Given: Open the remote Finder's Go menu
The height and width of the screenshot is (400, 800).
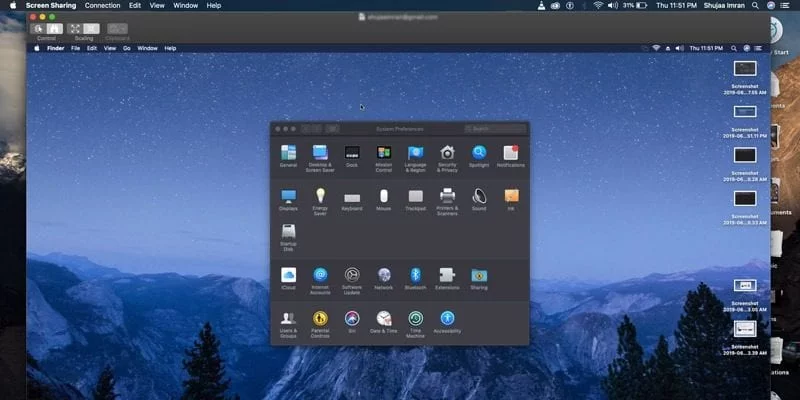Looking at the screenshot, I should coord(126,48).
